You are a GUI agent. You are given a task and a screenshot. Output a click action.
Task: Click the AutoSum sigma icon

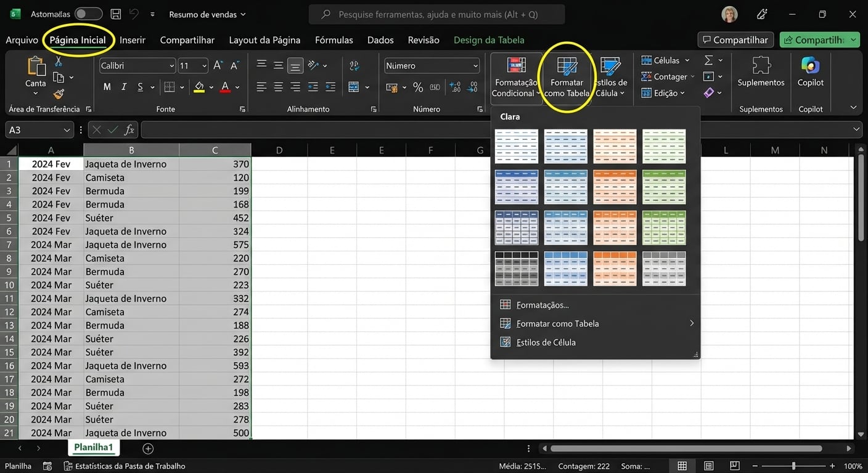tap(708, 60)
